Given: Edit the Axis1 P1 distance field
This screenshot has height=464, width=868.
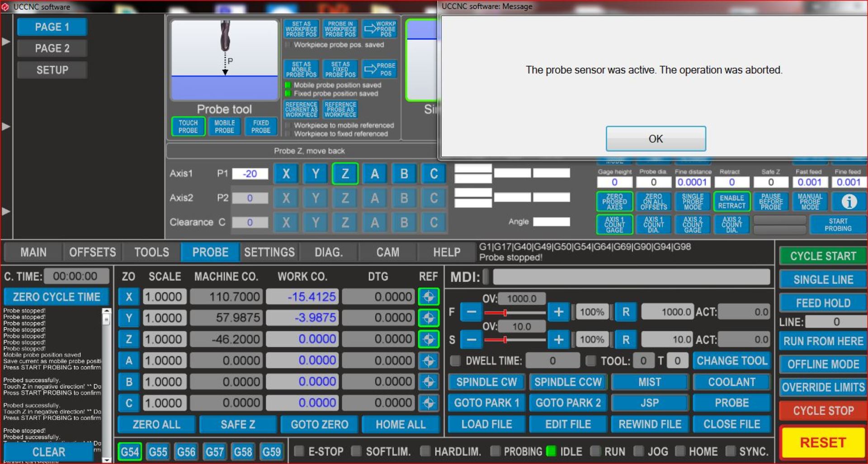Looking at the screenshot, I should pyautogui.click(x=250, y=174).
